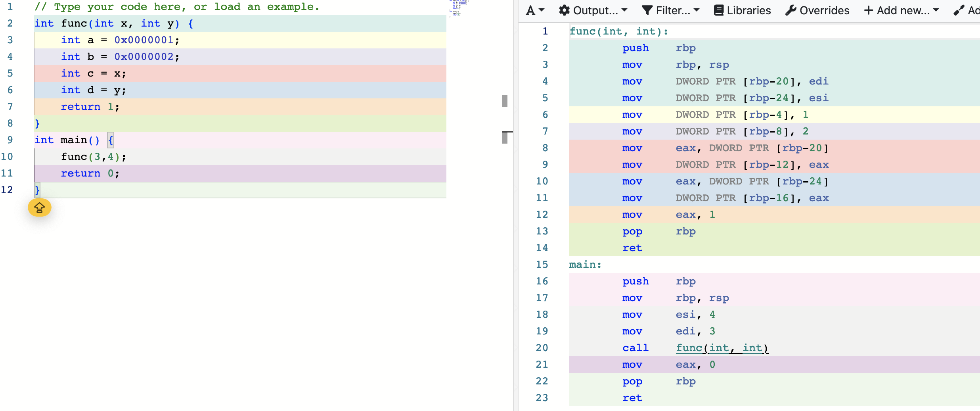
Task: Click the closing brace on source line 8
Action: [37, 123]
